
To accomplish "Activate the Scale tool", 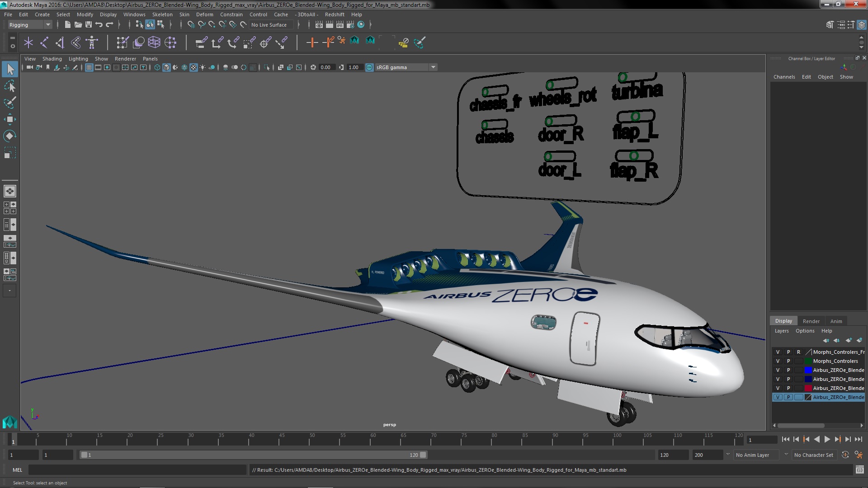I will [10, 153].
